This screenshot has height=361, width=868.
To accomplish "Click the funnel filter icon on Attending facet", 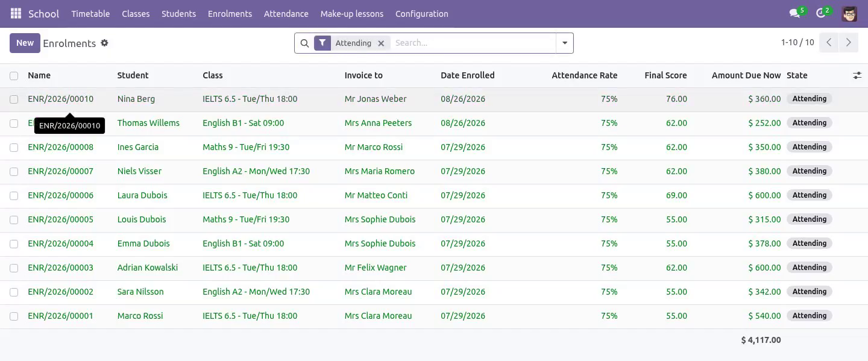I will click(x=322, y=43).
